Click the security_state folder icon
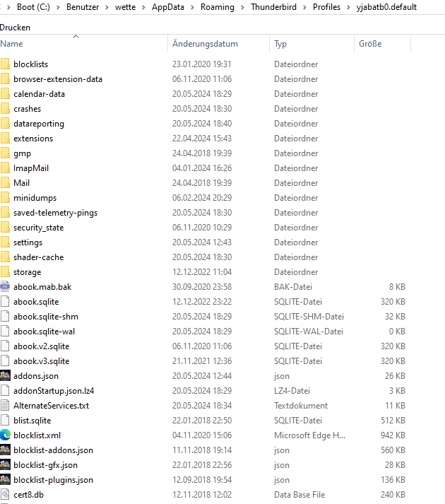This screenshot has height=504, width=445. (x=5, y=227)
